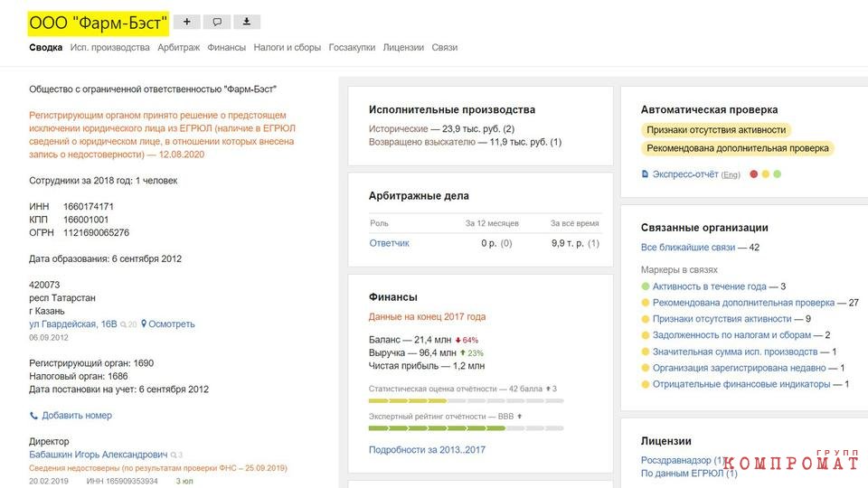Click the statistical rating progress bar
The height and width of the screenshot is (488, 868).
467,400
